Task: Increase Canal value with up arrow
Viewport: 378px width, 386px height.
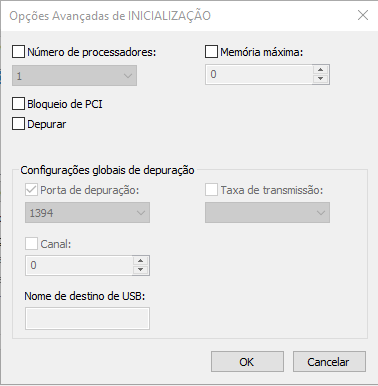Action: pyautogui.click(x=141, y=261)
